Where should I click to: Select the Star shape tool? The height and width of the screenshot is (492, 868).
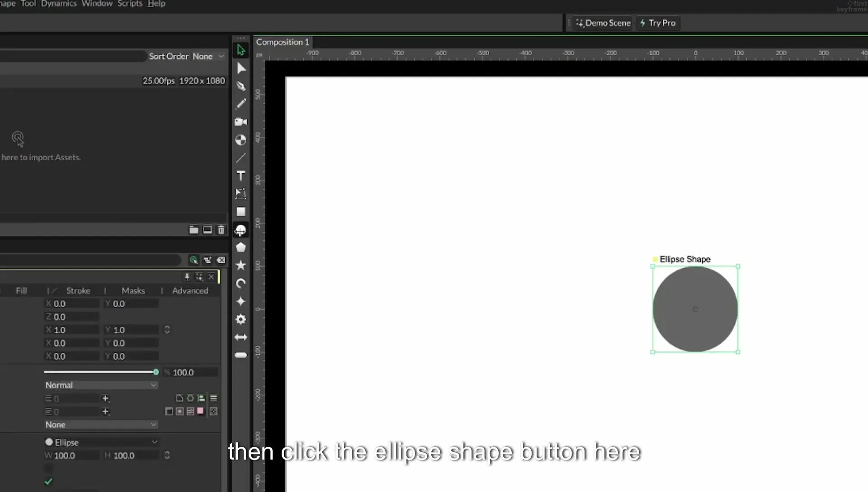(241, 265)
